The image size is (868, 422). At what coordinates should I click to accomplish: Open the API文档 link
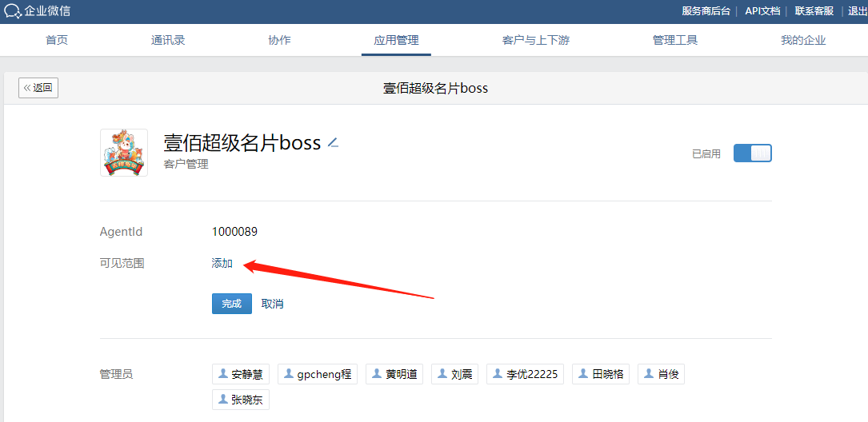click(762, 11)
